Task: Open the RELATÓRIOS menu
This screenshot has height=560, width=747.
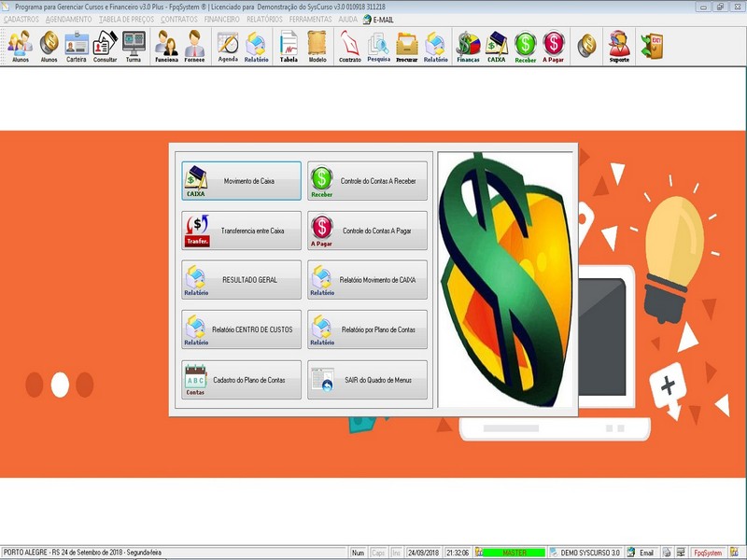Action: (x=264, y=20)
